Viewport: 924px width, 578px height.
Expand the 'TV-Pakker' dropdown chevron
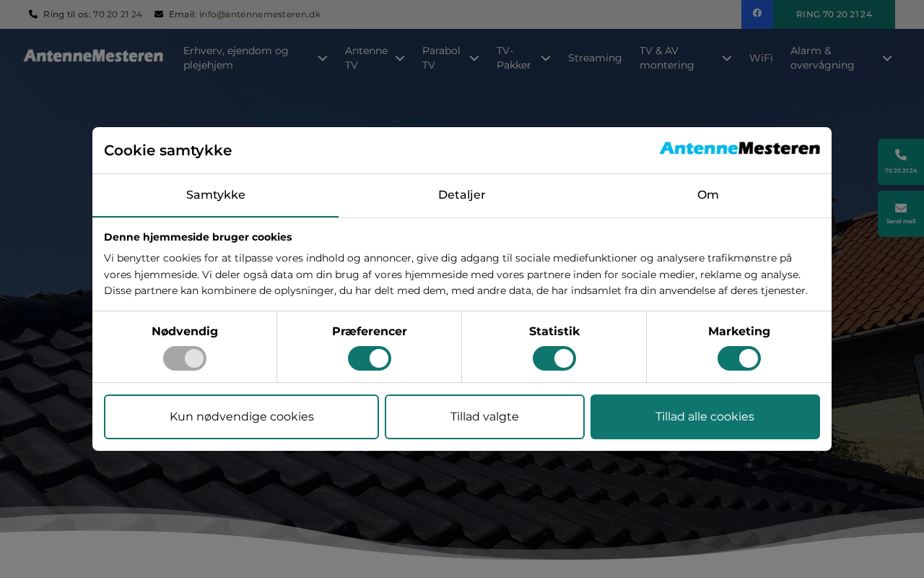coord(546,58)
